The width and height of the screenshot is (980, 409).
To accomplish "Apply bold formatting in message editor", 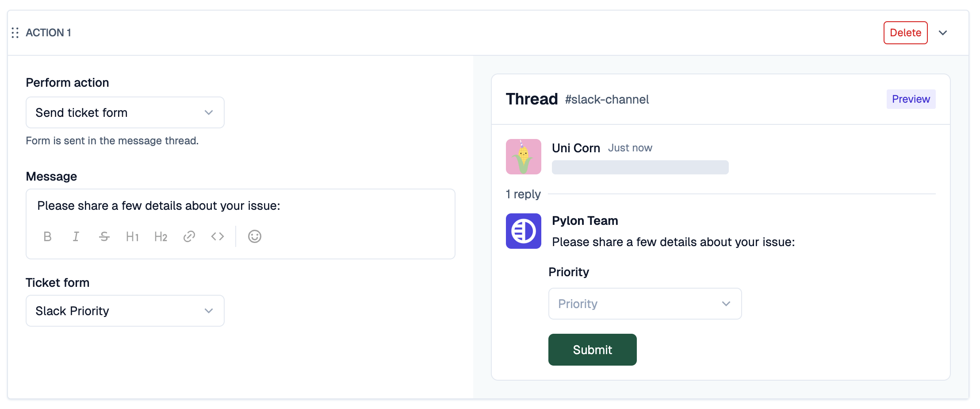I will pos(48,236).
